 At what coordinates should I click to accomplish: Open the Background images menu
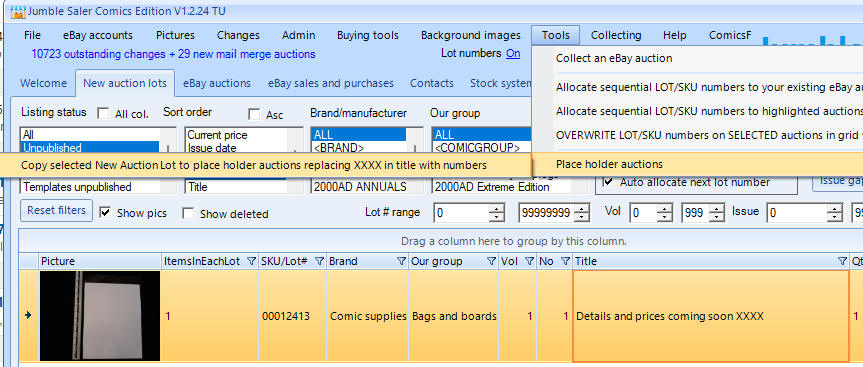click(471, 35)
